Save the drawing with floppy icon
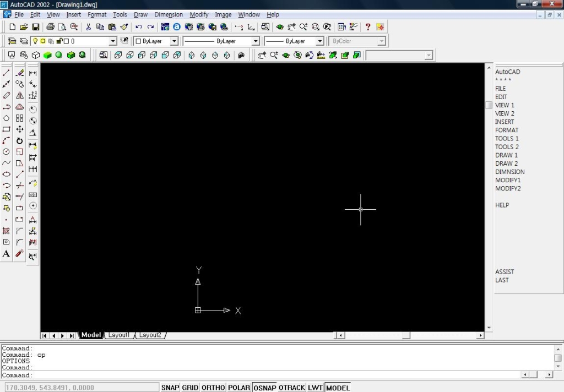The width and height of the screenshot is (564, 392). coord(36,27)
